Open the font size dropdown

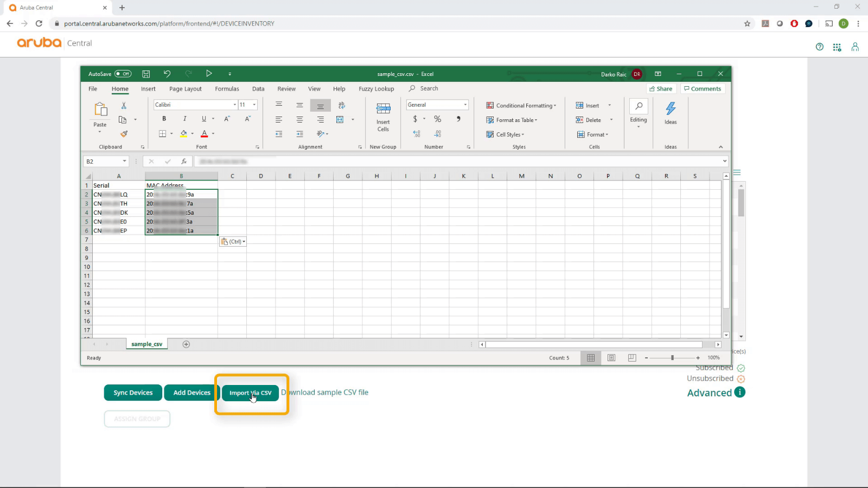[254, 105]
